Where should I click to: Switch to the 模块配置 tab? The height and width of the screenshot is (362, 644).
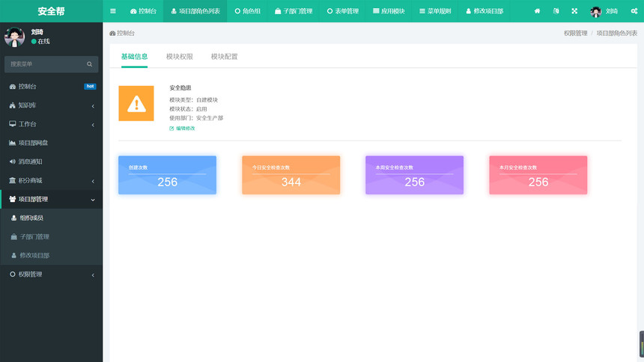tap(224, 57)
